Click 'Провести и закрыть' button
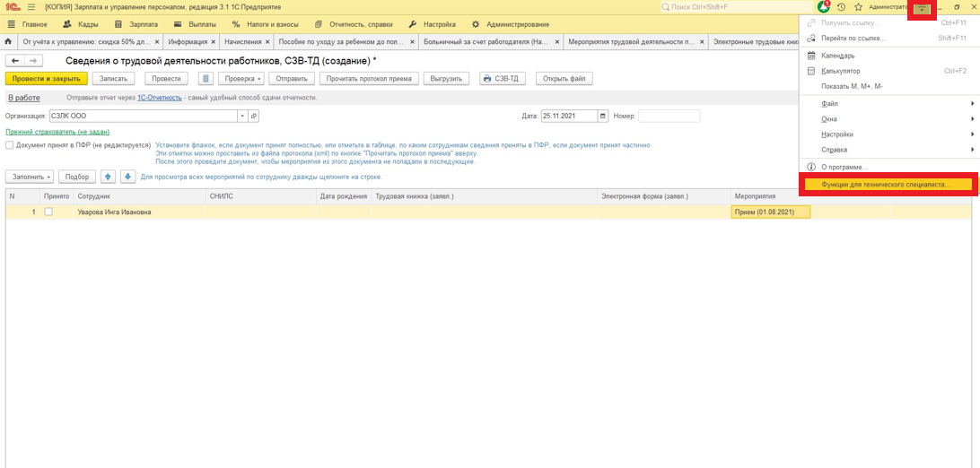 [47, 79]
